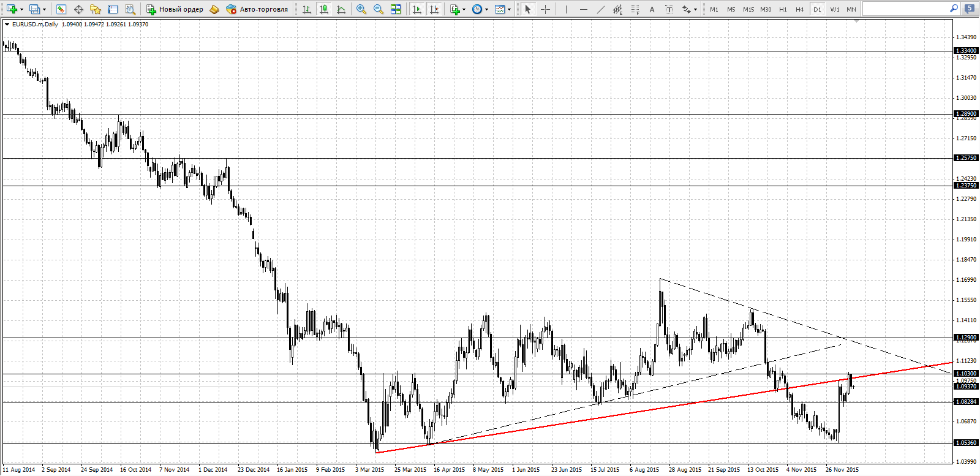Tile chart windows
Screen dimensions: 980x476
coord(396,9)
